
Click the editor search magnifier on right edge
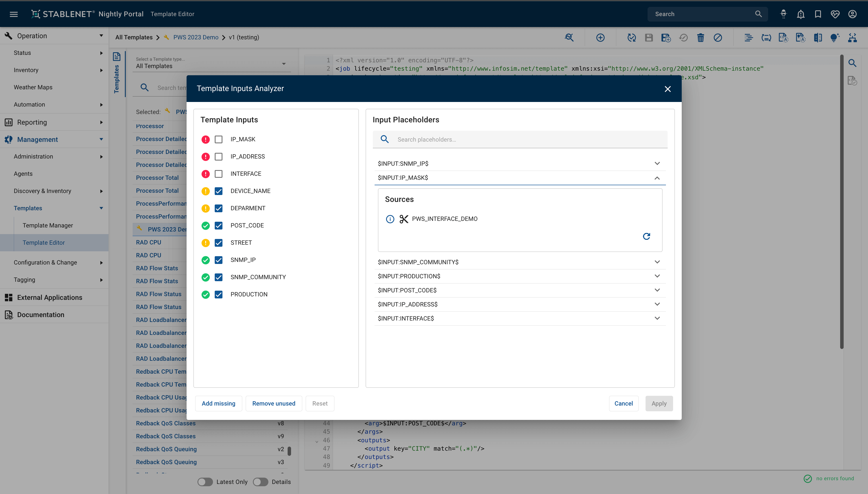tap(852, 63)
